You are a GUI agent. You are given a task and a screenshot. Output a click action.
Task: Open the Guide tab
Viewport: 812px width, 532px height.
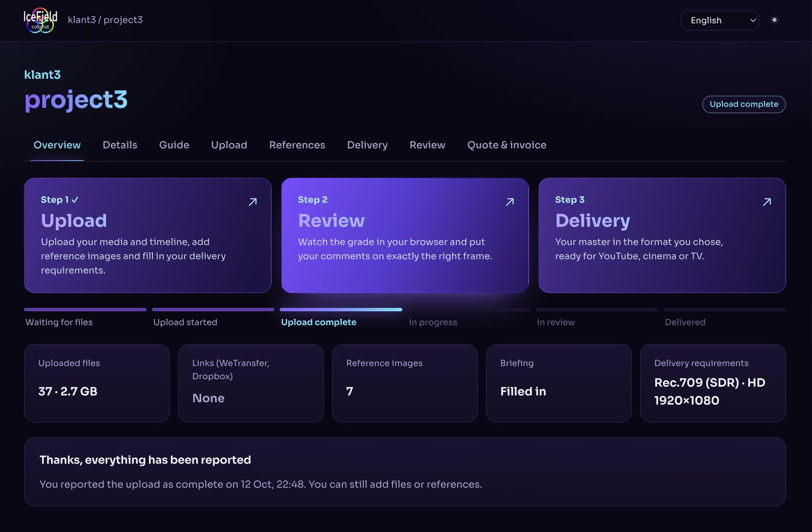[x=174, y=145]
